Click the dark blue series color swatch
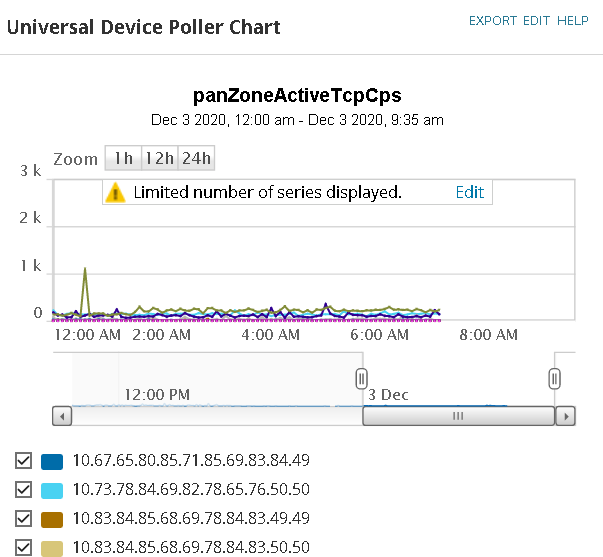The image size is (603, 557). click(x=52, y=462)
